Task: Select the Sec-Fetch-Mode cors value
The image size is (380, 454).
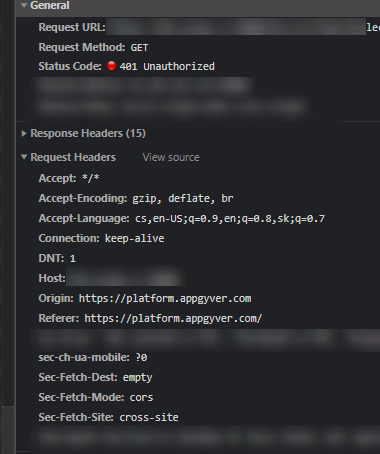Action: click(x=141, y=397)
